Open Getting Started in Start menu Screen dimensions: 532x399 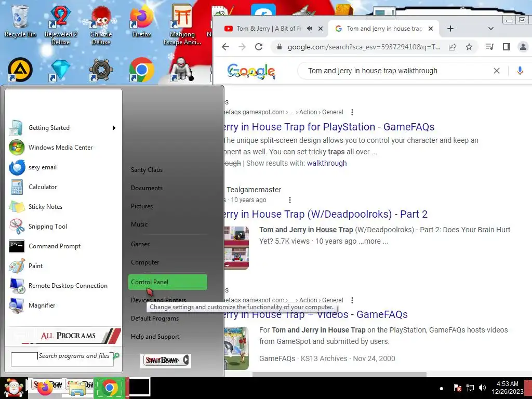tap(63, 128)
